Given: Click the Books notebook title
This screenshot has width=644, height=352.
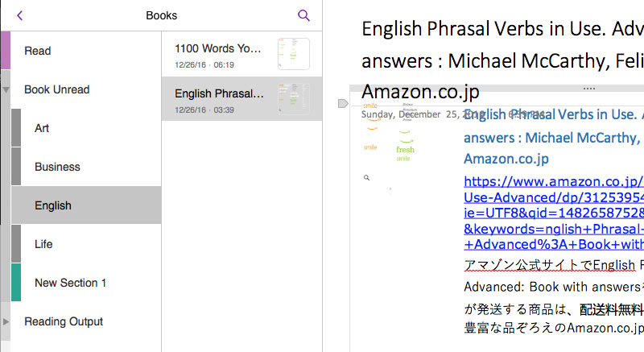Looking at the screenshot, I should coord(162,15).
